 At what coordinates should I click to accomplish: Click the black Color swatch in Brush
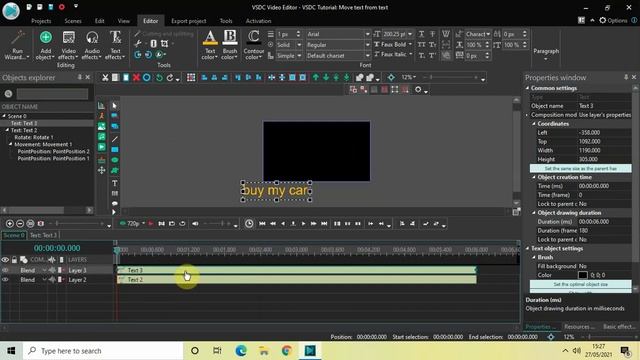(x=583, y=275)
